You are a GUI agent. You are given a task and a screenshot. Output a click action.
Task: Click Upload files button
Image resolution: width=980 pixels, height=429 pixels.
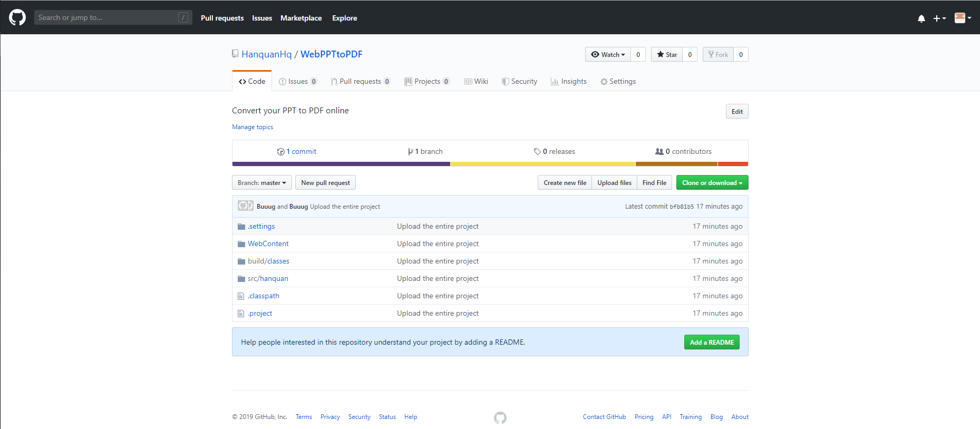[614, 182]
